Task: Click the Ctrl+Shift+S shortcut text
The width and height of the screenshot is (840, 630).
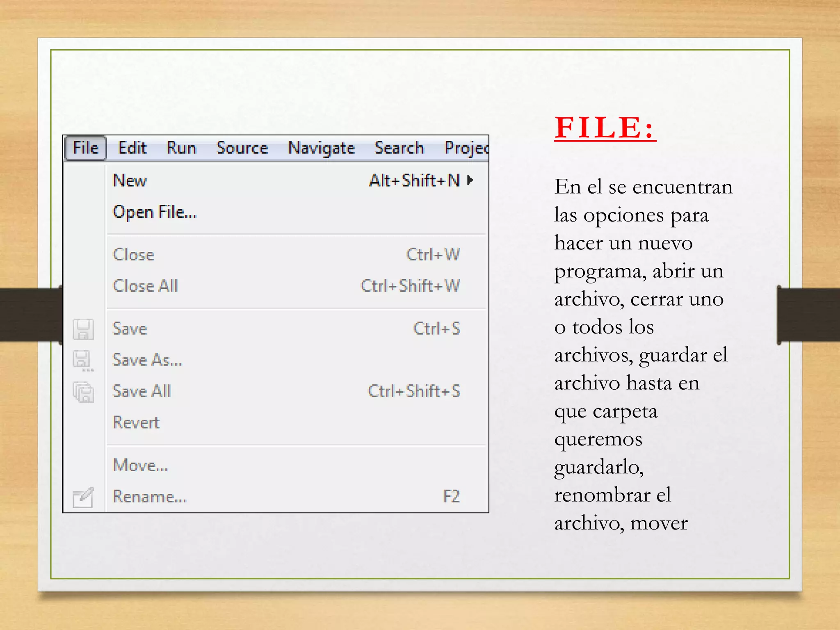Action: (414, 391)
